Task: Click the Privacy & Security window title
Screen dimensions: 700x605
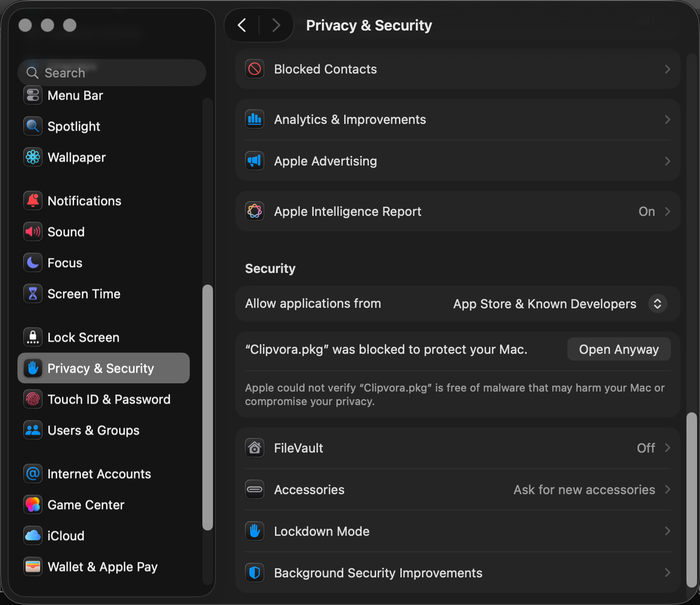Action: (369, 25)
